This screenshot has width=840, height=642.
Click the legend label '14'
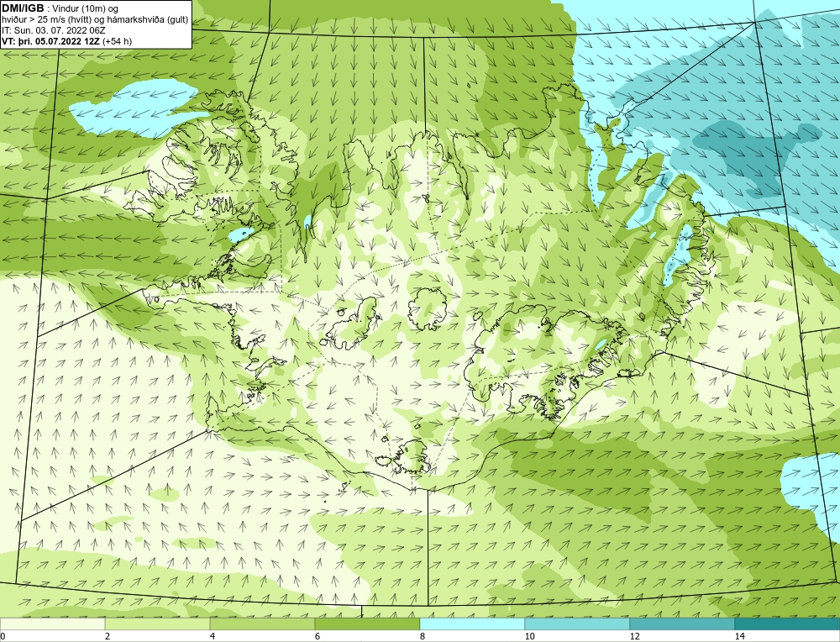740,637
